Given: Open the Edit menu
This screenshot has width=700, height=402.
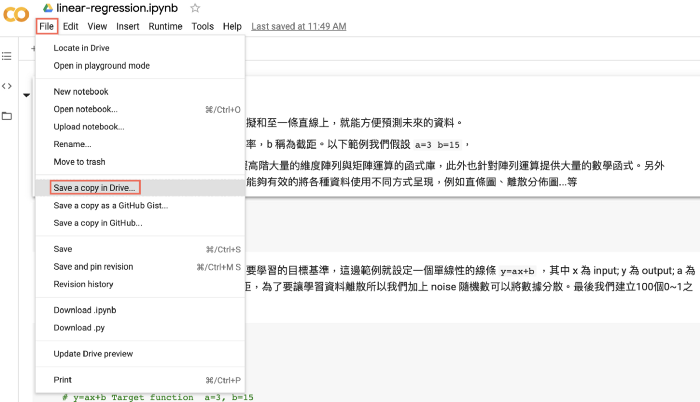Looking at the screenshot, I should 71,26.
